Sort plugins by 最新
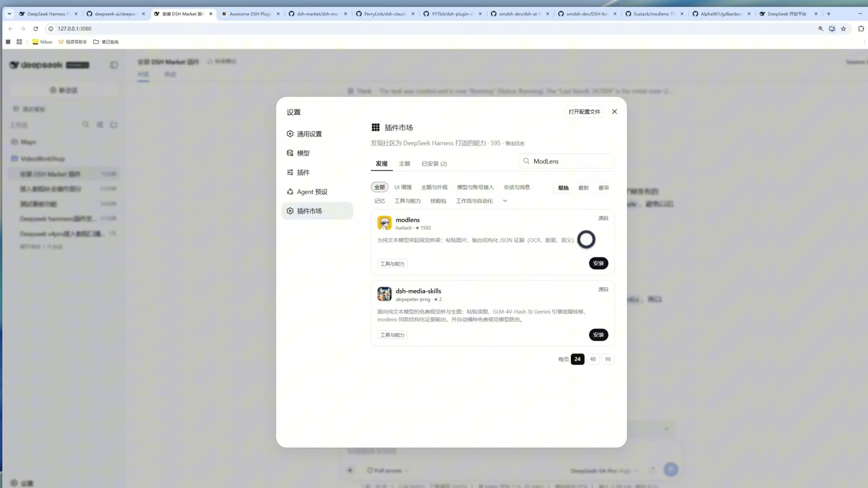868x488 pixels. (583, 188)
